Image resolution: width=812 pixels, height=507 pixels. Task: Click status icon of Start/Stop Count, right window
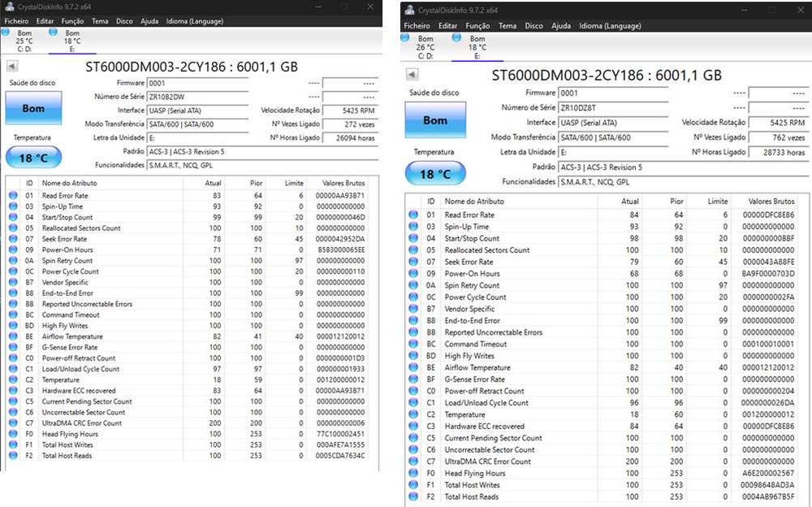[x=413, y=238]
